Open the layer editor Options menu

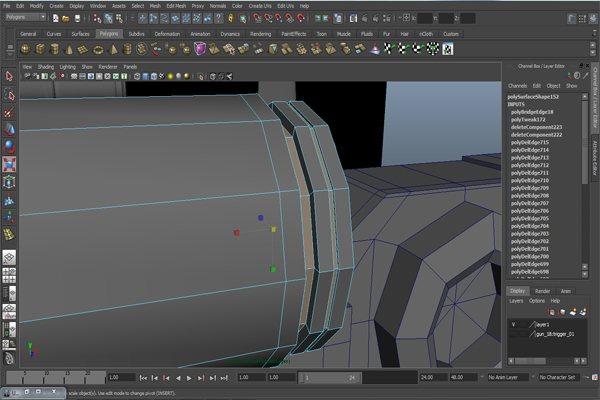[x=536, y=301]
